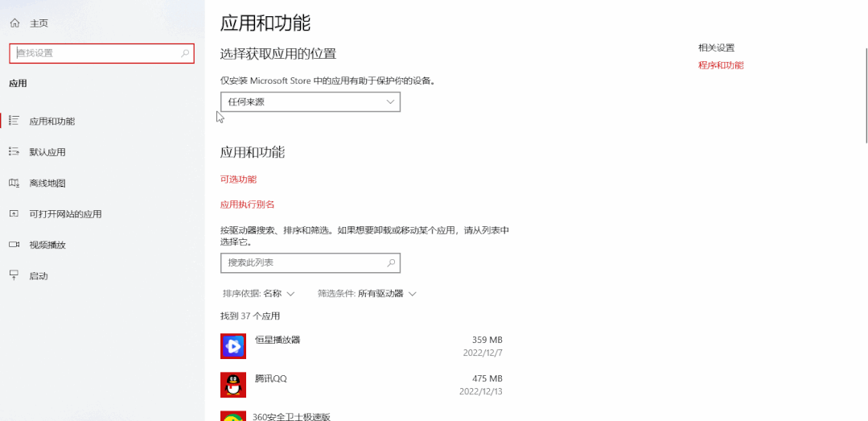Focus the 查找设置 search field
This screenshot has width=868, height=421.
pyautogui.click(x=102, y=53)
